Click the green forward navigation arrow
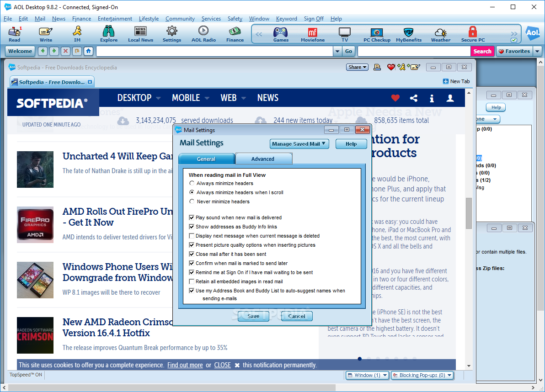This screenshot has height=392, width=545. click(x=54, y=51)
